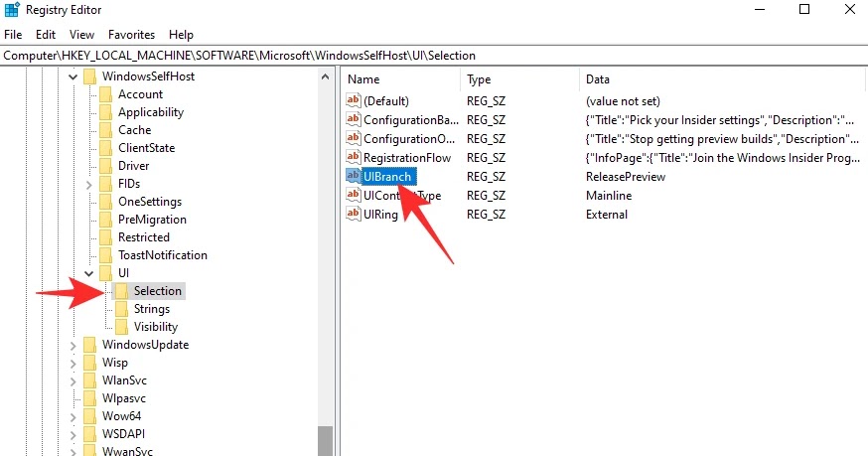Expand the WindowsUpdate key

point(73,345)
